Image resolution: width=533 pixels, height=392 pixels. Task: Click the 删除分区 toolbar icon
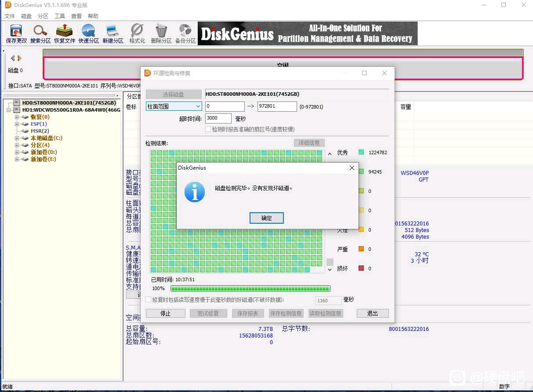pos(161,33)
